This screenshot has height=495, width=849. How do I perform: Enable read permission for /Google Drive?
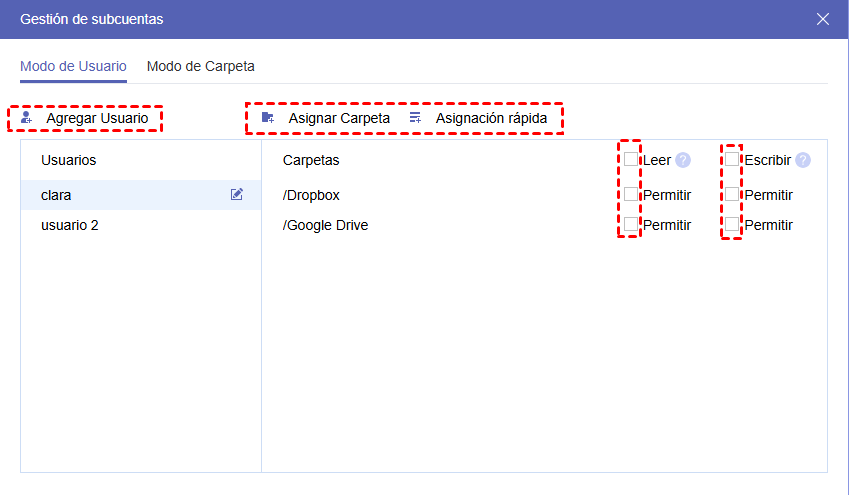(x=631, y=224)
